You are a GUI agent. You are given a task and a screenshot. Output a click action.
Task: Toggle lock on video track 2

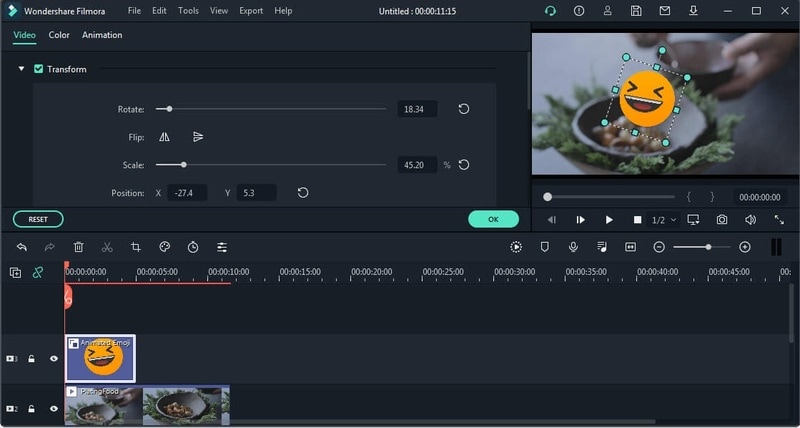pos(31,409)
